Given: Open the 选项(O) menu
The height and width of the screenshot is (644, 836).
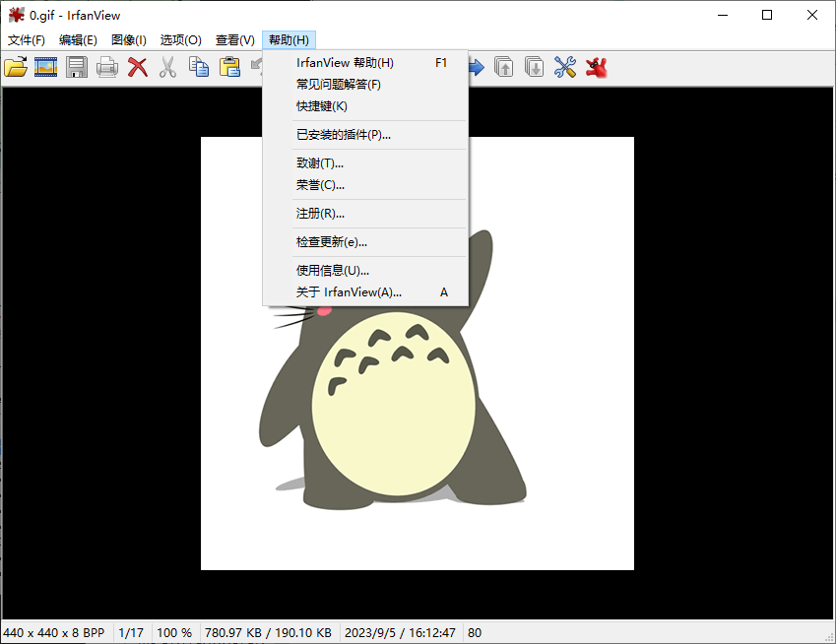Looking at the screenshot, I should pos(181,39).
